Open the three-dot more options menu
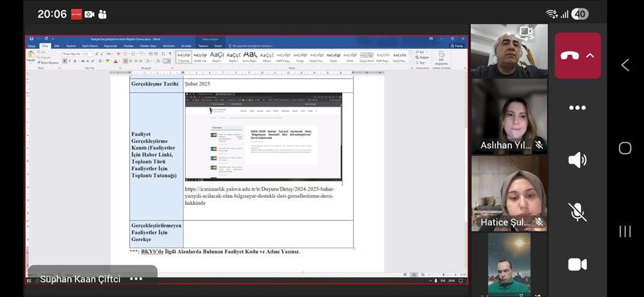Image resolution: width=644 pixels, height=297 pixels. coord(577,108)
